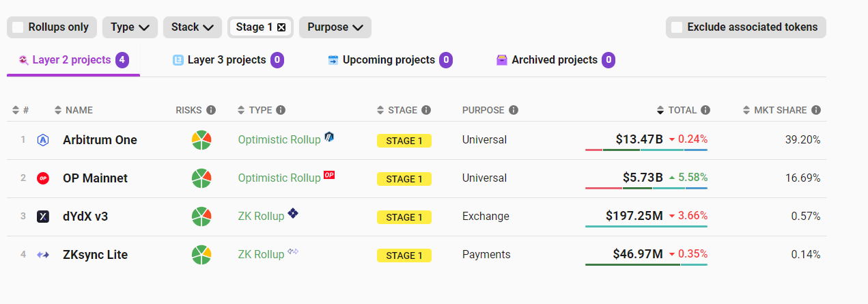Click the Arbitrum One TVL breakdown bar
This screenshot has height=304, width=868.
click(x=646, y=150)
